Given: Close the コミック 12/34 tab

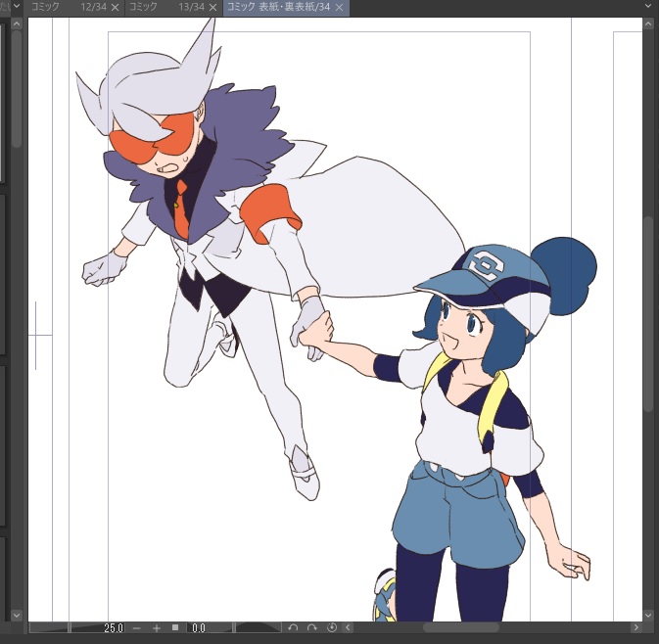Looking at the screenshot, I should (x=115, y=7).
